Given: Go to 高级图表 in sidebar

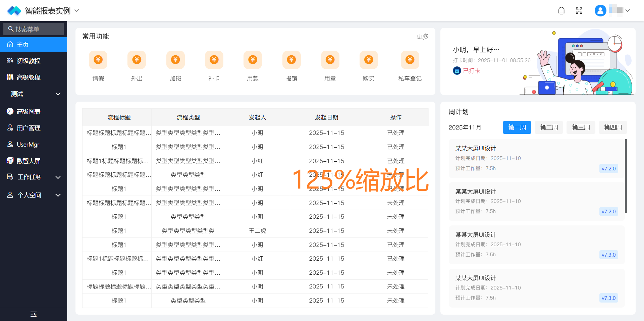Looking at the screenshot, I should coord(29,111).
